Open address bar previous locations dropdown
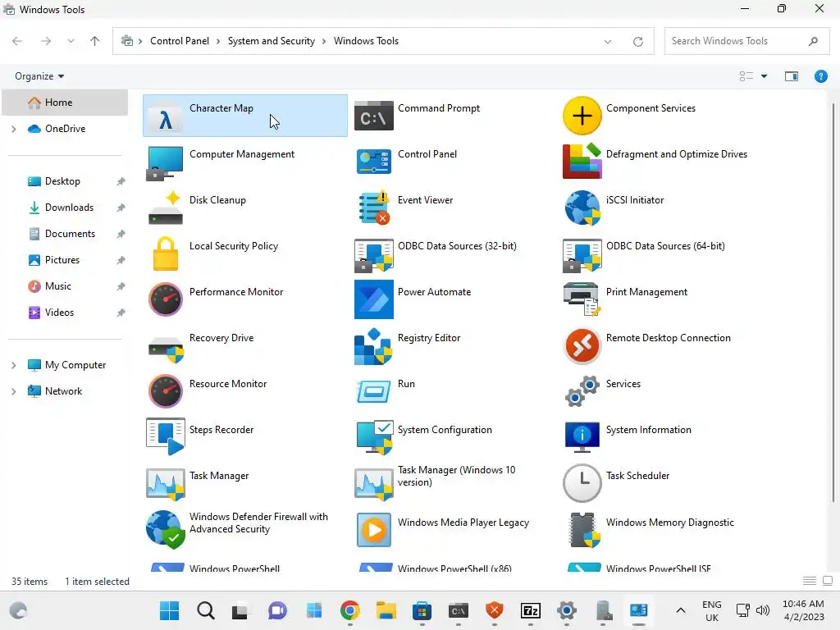Viewport: 840px width, 630px height. (x=608, y=41)
